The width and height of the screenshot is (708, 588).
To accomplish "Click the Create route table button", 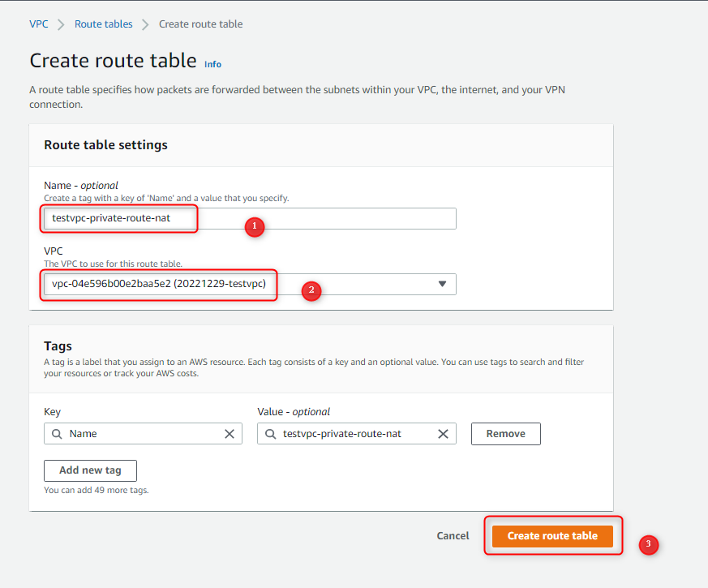I will 552,536.
